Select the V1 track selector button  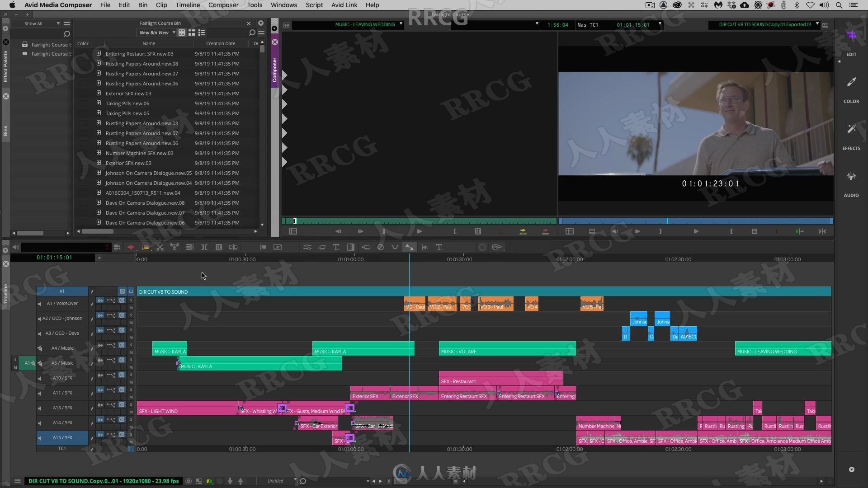tap(62, 291)
